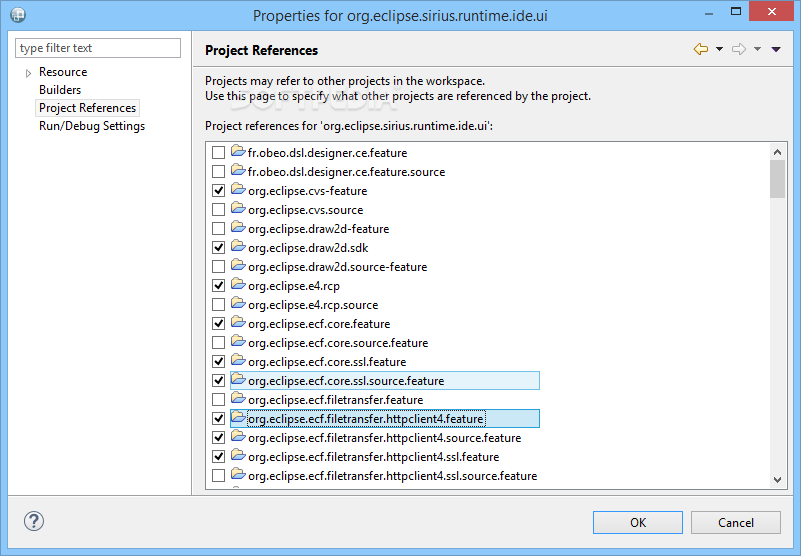Viewport: 801px width, 556px height.
Task: Click folder icon of org.eclipse.ecf.filetransfer.httpclient4.feature
Action: (x=238, y=416)
